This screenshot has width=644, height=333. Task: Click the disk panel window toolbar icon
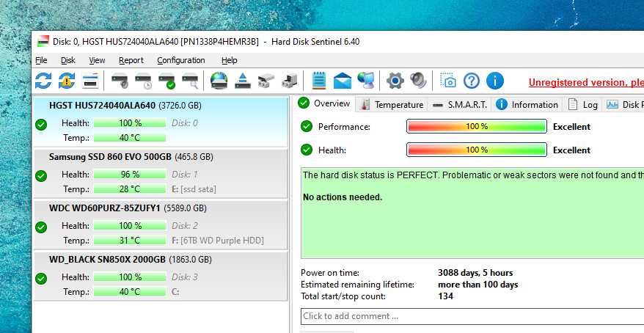(x=90, y=81)
